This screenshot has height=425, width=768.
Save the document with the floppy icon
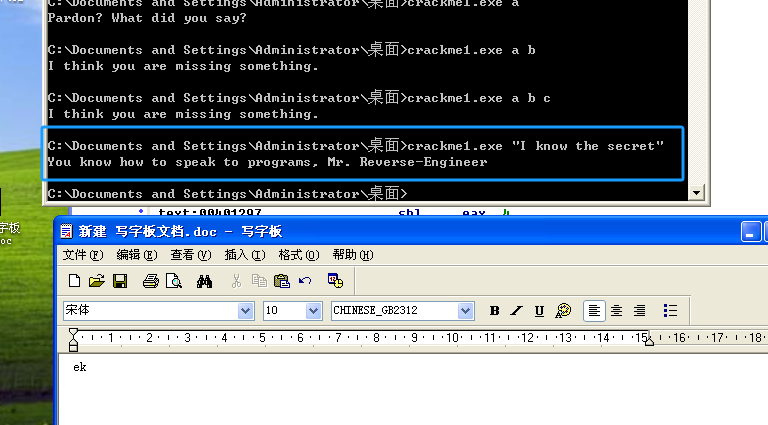pos(120,281)
